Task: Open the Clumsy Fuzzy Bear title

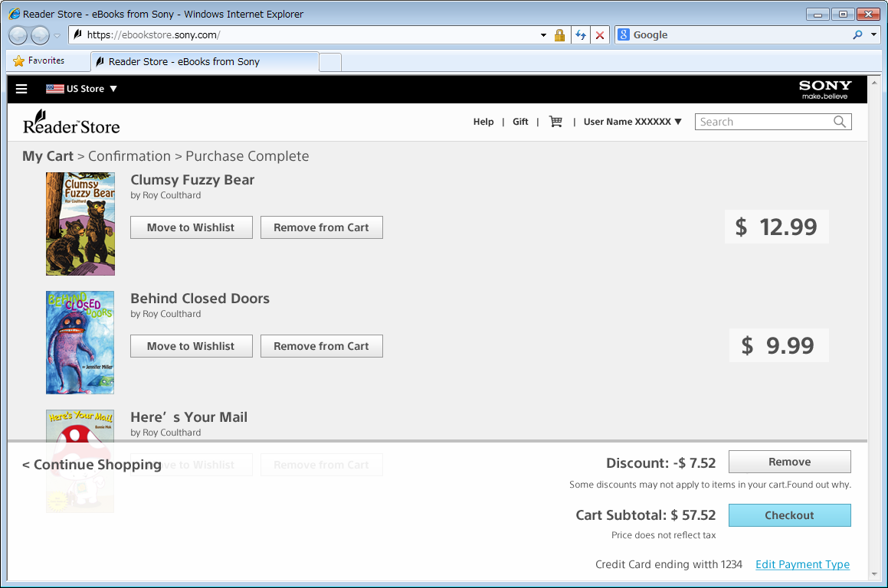Action: tap(192, 180)
